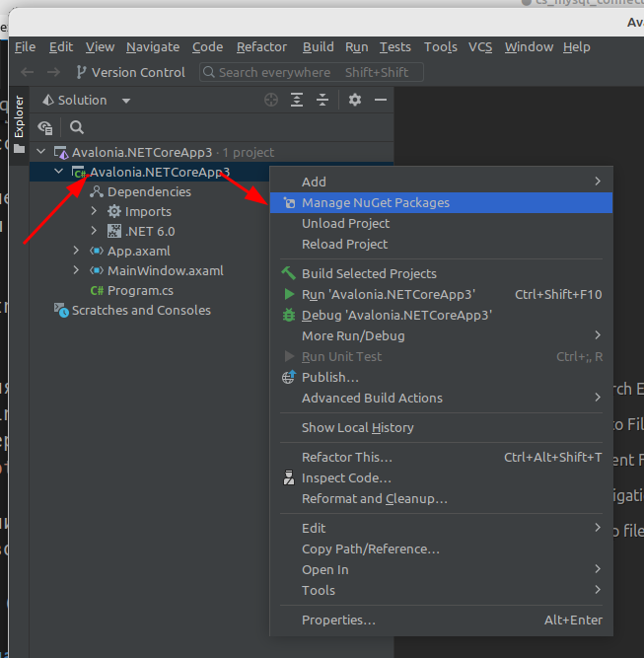Click the magnifier search icon in Explorer
Viewport: 644px width, 658px height.
point(77,127)
